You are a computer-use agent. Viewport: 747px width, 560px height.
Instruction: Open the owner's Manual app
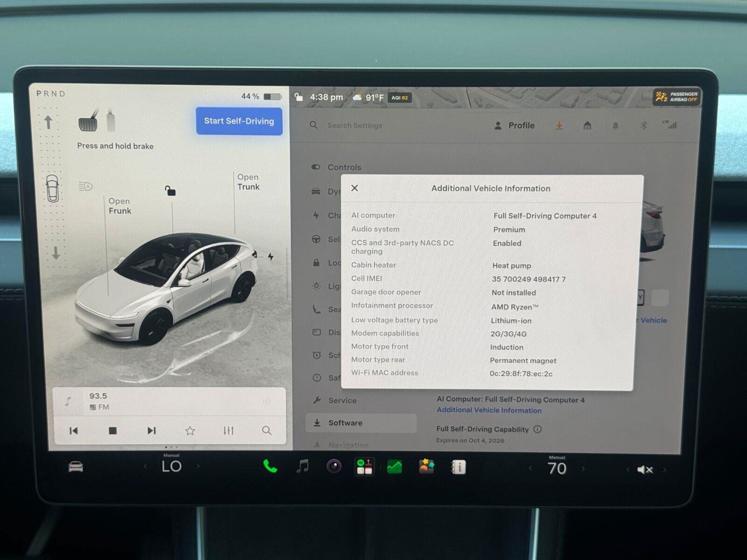pyautogui.click(x=458, y=467)
